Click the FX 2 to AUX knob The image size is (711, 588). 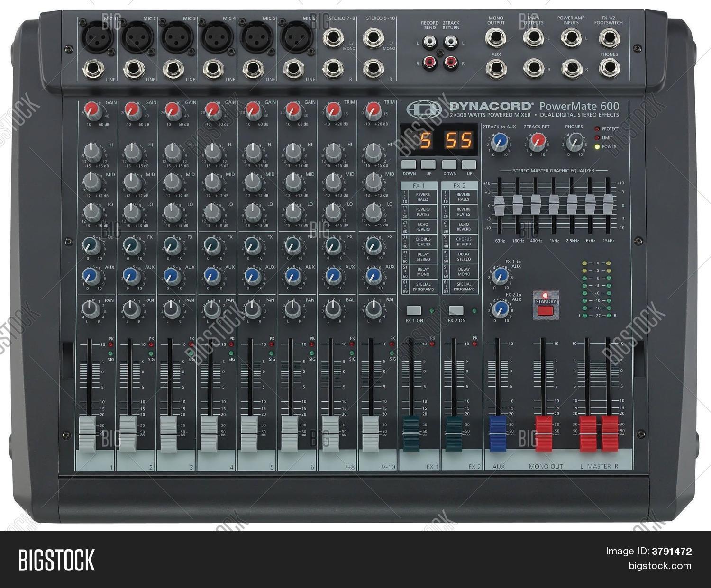point(500,310)
